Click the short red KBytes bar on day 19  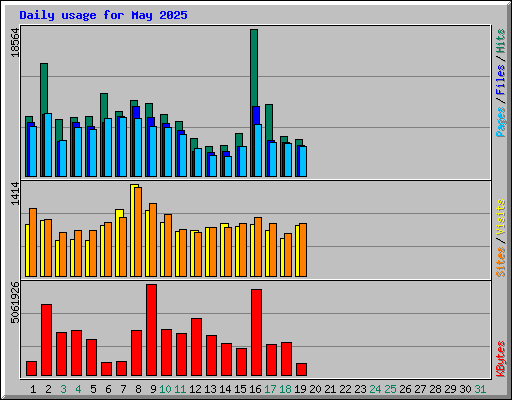pyautogui.click(x=301, y=369)
